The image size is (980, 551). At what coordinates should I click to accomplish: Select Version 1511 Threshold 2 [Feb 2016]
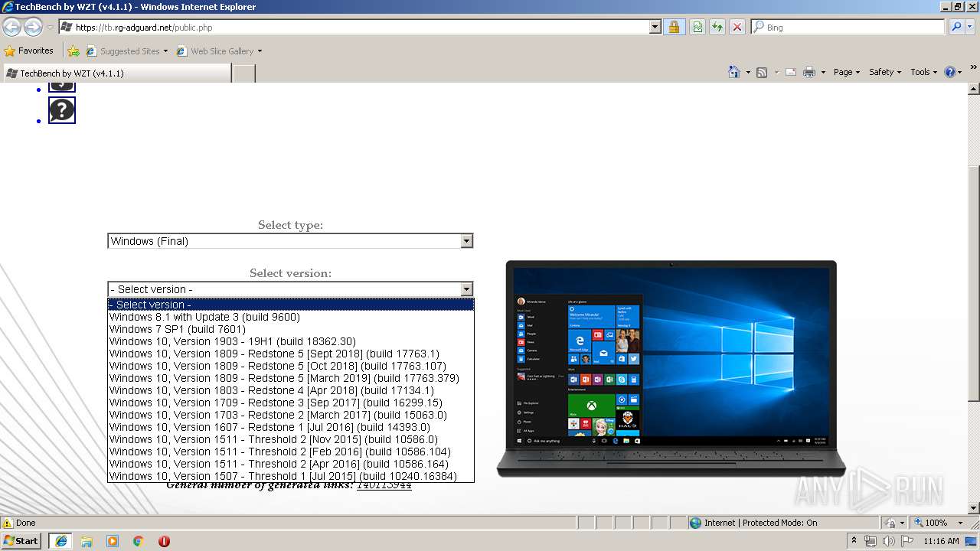[291, 452]
